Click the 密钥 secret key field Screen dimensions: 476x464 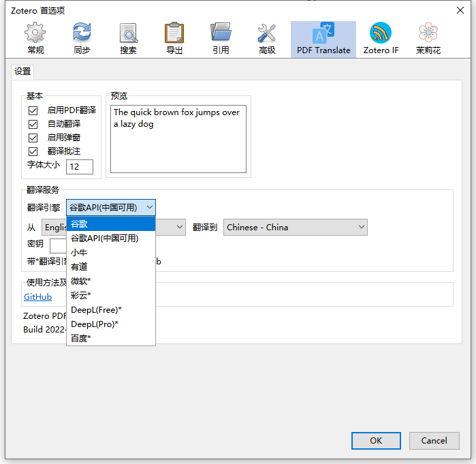(x=59, y=246)
